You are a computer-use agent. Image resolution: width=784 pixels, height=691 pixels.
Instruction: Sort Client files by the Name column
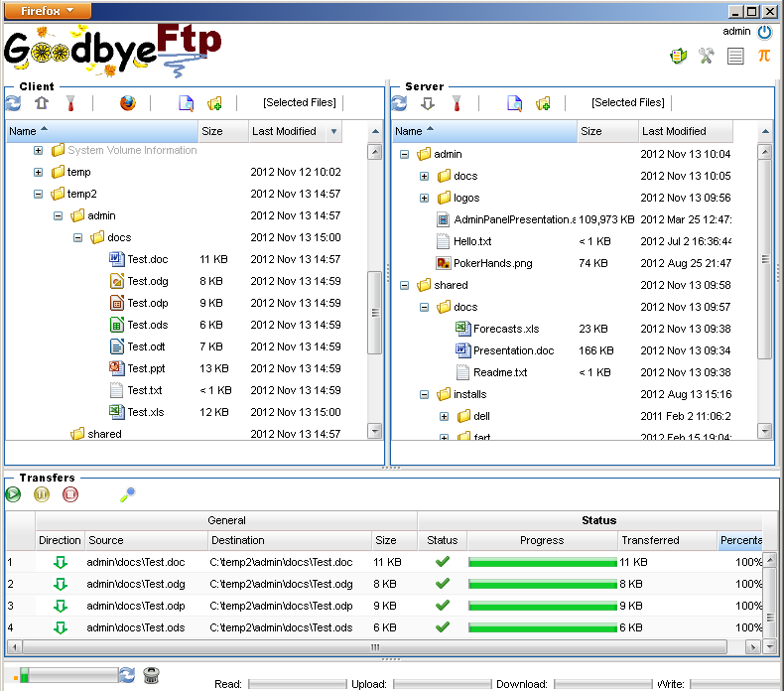click(102, 131)
